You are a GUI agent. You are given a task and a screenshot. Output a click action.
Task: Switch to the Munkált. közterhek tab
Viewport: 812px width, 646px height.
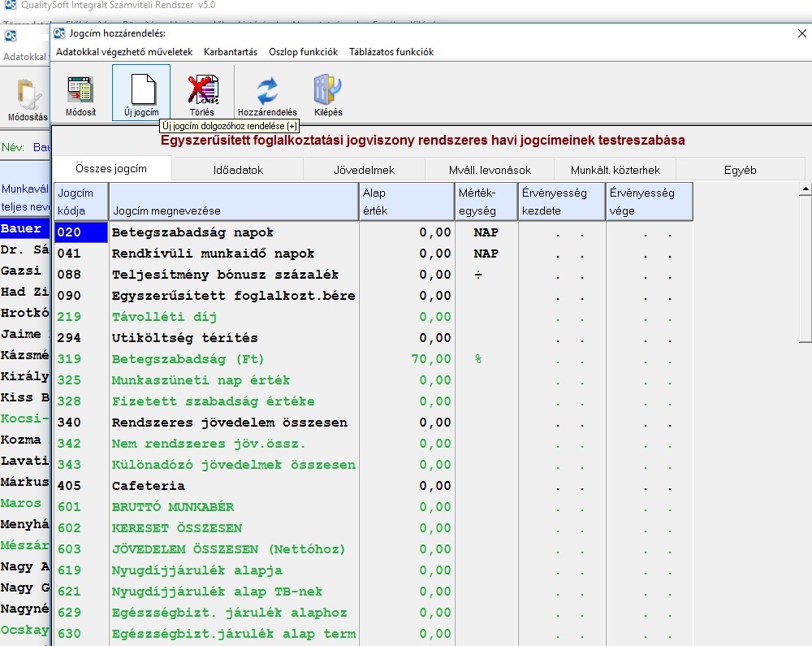615,170
